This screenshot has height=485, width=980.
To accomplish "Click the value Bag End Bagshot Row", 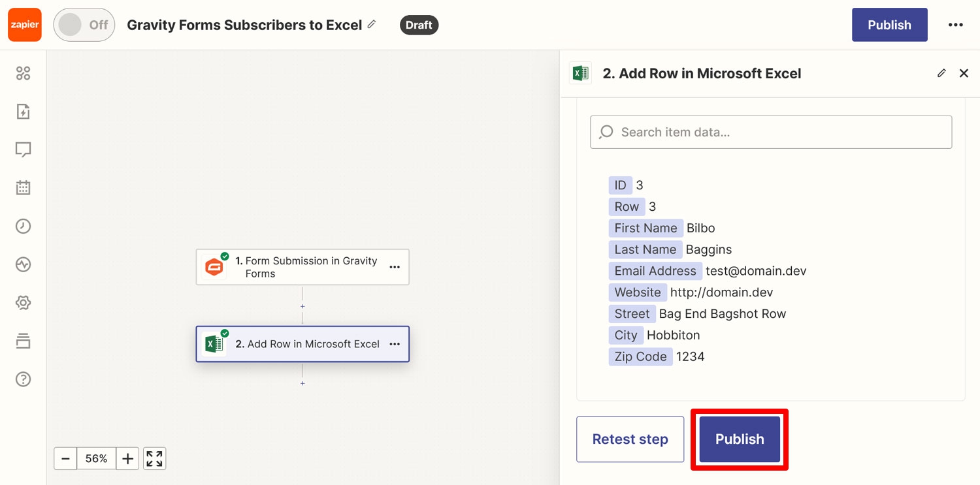I will (723, 314).
